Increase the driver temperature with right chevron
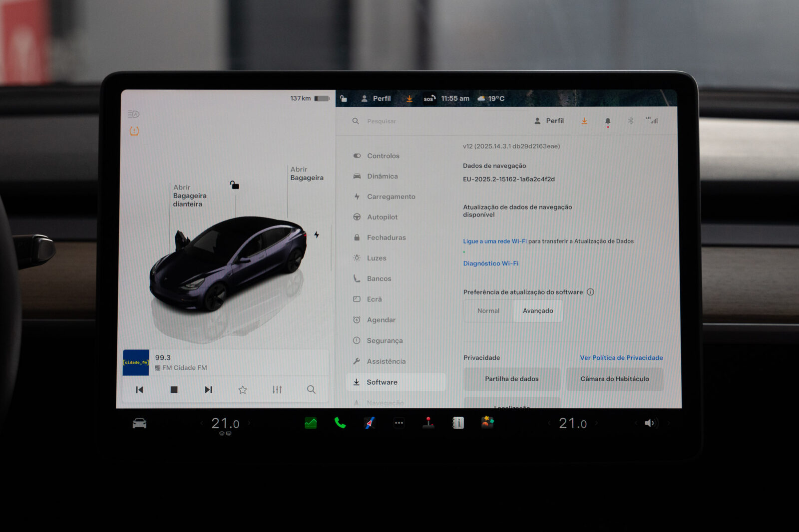 249,423
